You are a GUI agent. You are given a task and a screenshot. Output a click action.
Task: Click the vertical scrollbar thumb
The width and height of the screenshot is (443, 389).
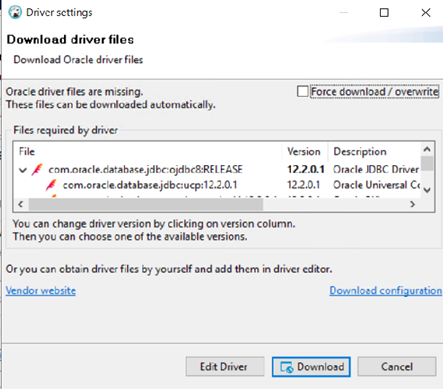pyautogui.click(x=427, y=163)
